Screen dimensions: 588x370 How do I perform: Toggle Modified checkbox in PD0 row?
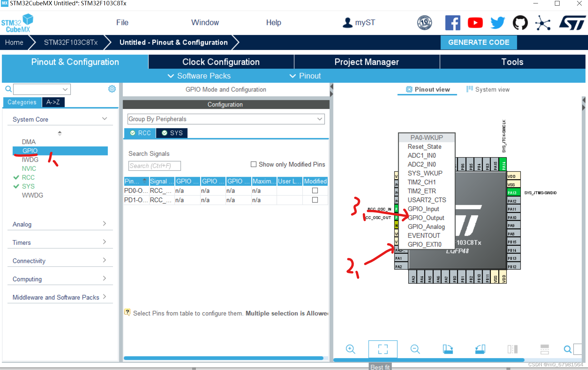[315, 190]
